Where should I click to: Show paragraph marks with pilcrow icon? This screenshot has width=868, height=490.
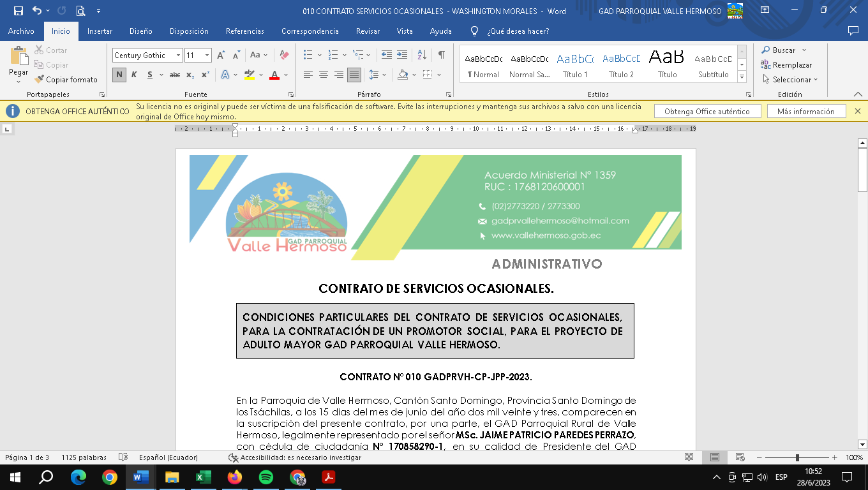pos(441,56)
